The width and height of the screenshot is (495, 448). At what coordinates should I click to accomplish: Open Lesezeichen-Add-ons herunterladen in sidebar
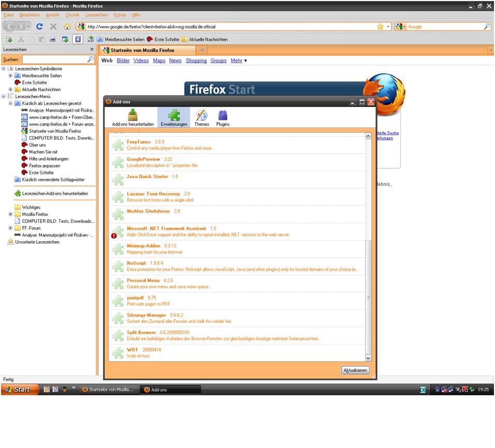coord(51,193)
